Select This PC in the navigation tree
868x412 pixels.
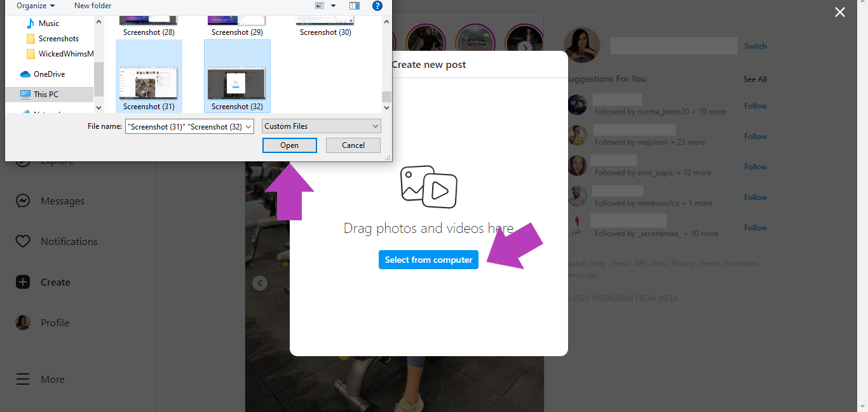[46, 95]
